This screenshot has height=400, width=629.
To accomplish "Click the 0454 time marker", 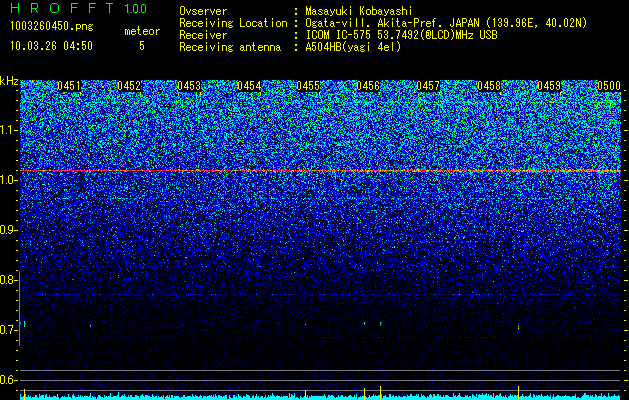I will click(249, 86).
